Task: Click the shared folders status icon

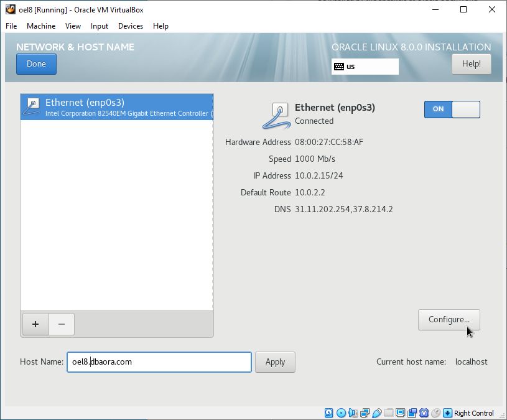Action: 389,413
